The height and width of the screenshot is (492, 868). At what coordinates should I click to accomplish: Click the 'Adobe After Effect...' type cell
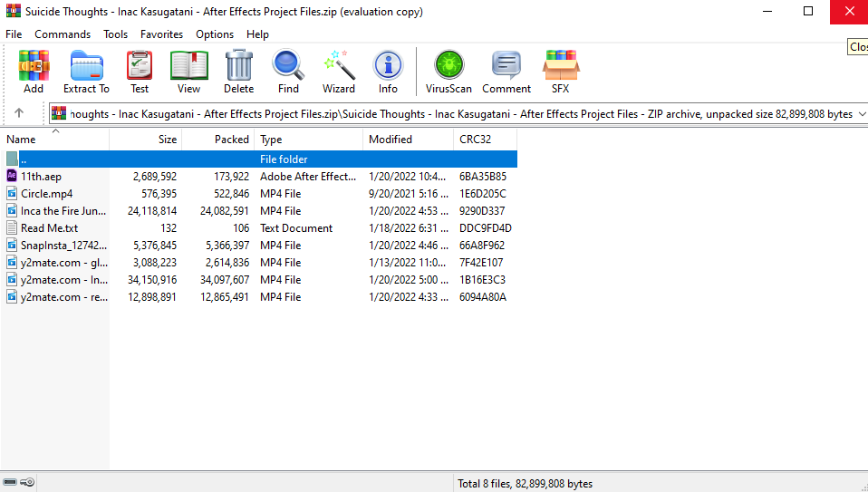click(x=308, y=177)
